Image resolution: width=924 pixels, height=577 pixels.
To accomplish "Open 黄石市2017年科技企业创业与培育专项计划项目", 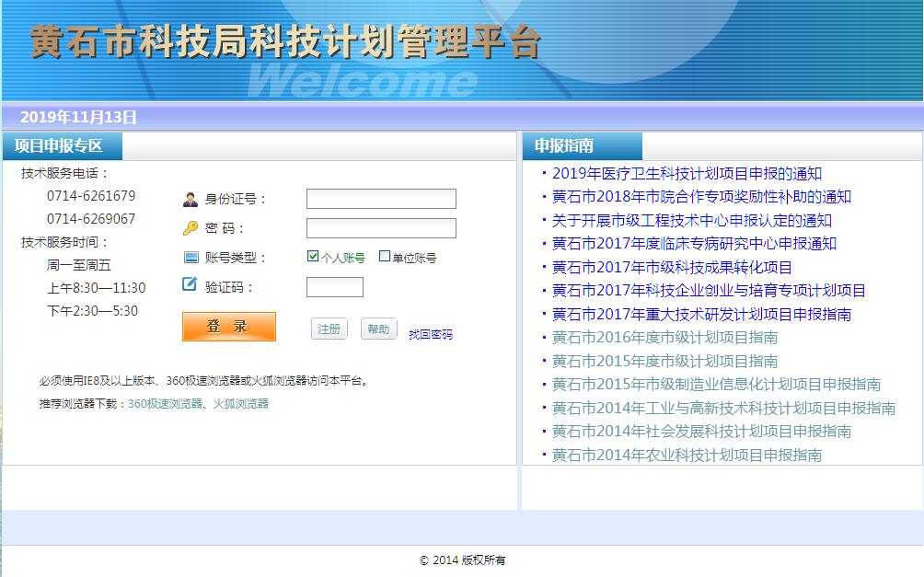I will [x=709, y=291].
